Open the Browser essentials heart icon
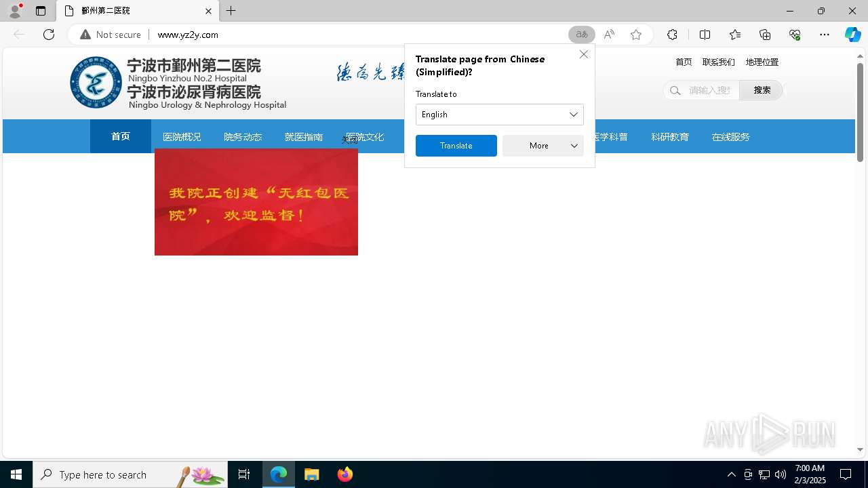 pyautogui.click(x=795, y=35)
